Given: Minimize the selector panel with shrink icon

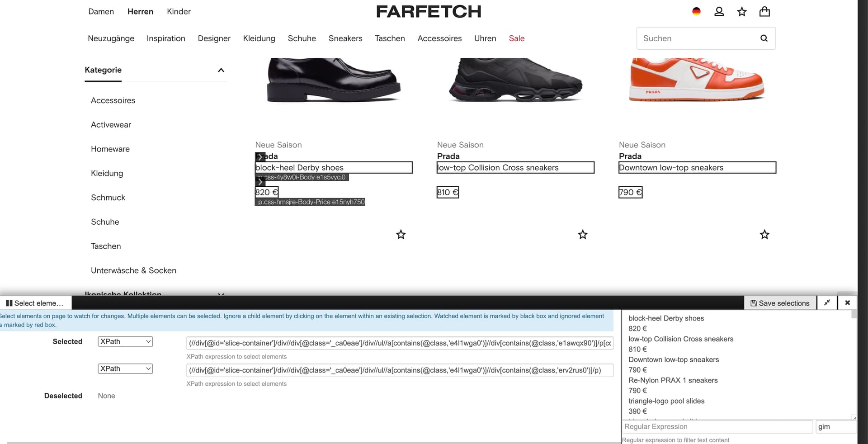Looking at the screenshot, I should tap(827, 303).
